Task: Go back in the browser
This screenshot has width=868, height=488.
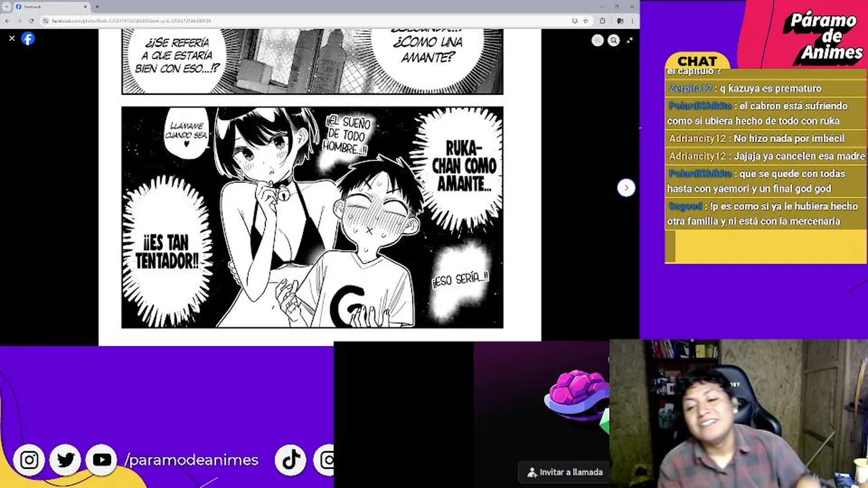Action: [7, 21]
